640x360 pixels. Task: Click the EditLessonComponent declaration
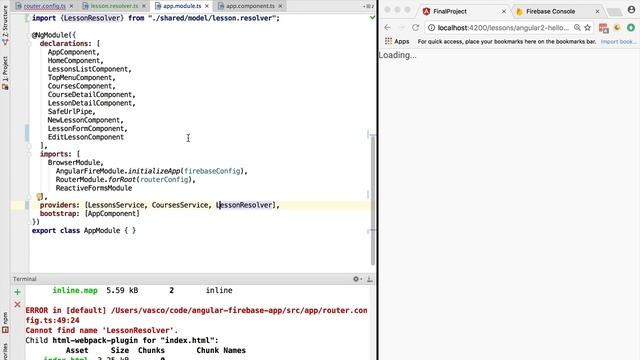tap(86, 137)
